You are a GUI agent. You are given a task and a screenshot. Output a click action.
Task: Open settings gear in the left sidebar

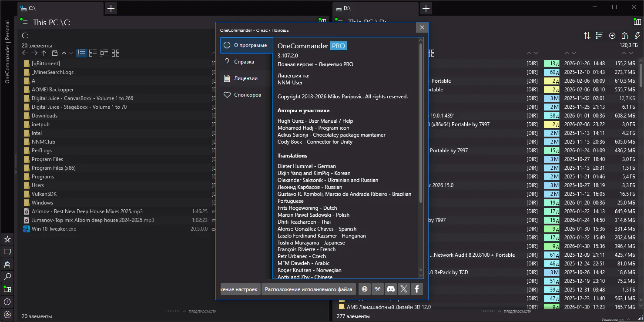pyautogui.click(x=7, y=314)
